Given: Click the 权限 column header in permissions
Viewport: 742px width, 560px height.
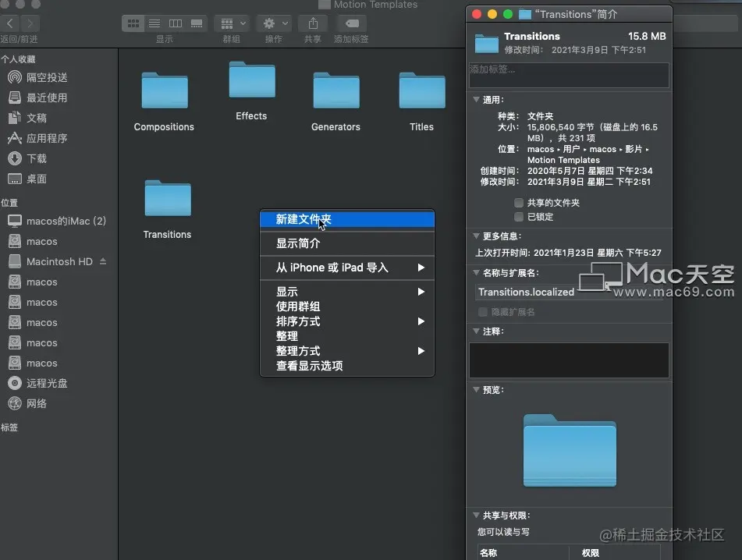Looking at the screenshot, I should (614, 552).
